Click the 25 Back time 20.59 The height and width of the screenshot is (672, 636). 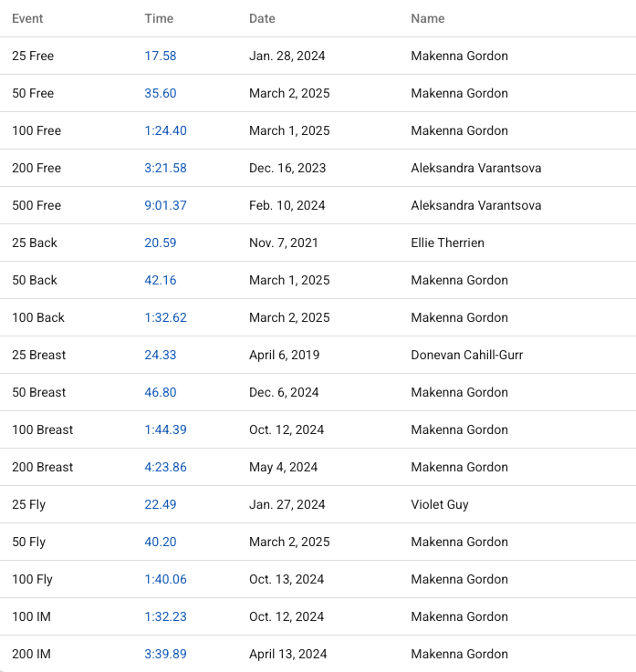pos(161,243)
